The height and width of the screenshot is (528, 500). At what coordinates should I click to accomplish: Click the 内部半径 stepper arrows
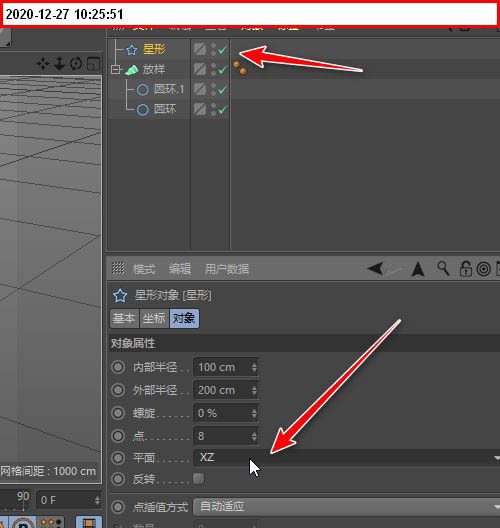[254, 367]
